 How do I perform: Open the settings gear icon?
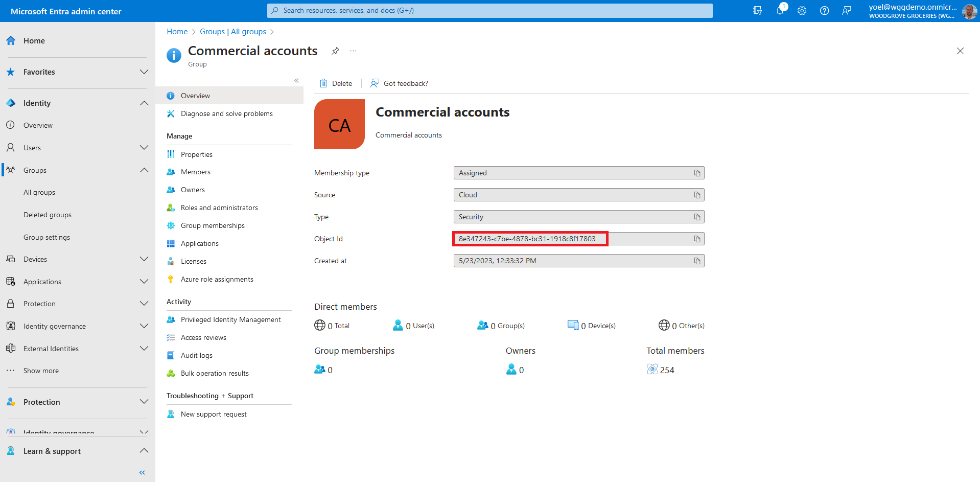click(802, 11)
